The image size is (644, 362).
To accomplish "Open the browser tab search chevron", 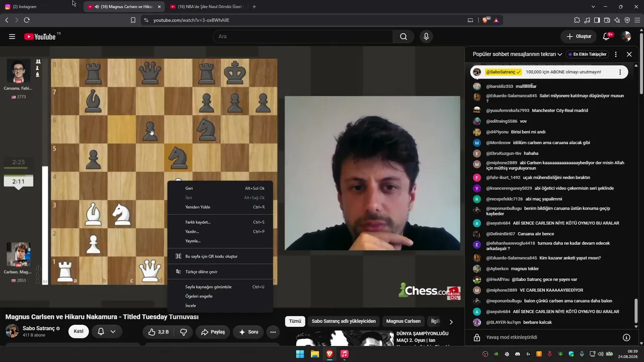I will (x=593, y=7).
